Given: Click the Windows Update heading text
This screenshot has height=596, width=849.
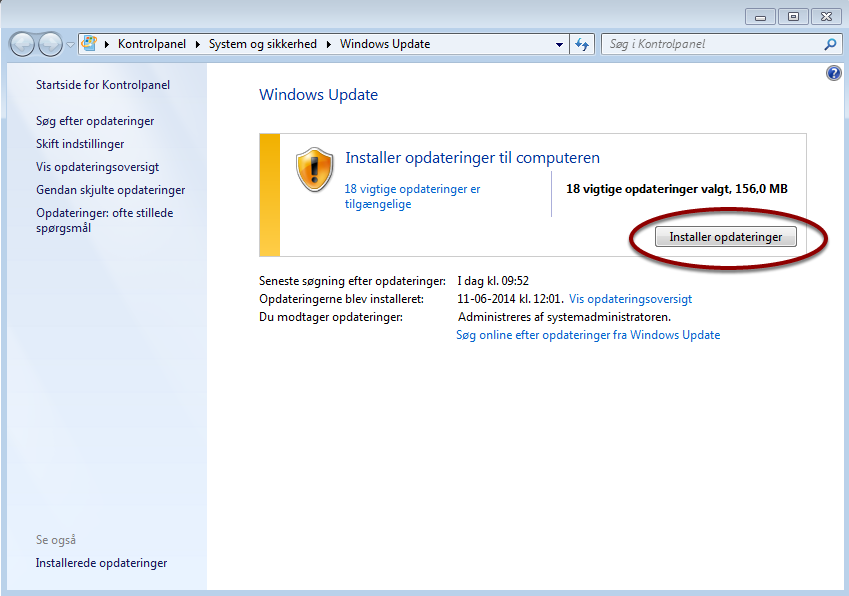Looking at the screenshot, I should 318,95.
